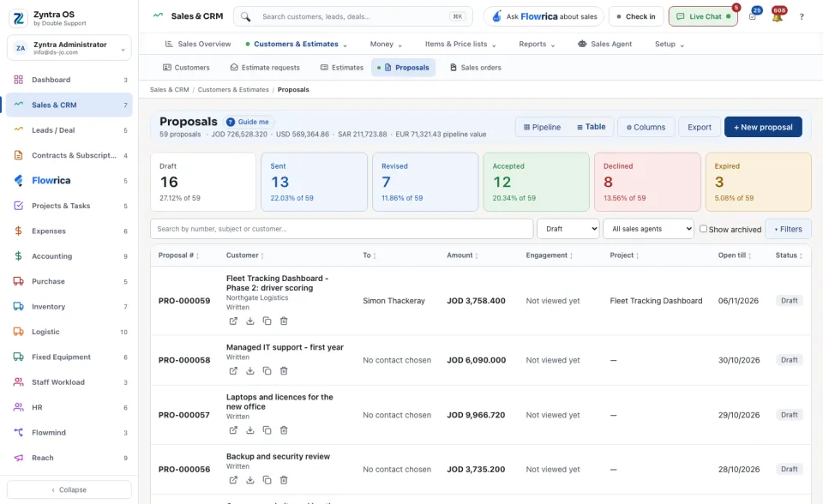The height and width of the screenshot is (504, 823).
Task: Open the tasks checklist icon with badge 25
Action: pyautogui.click(x=753, y=16)
